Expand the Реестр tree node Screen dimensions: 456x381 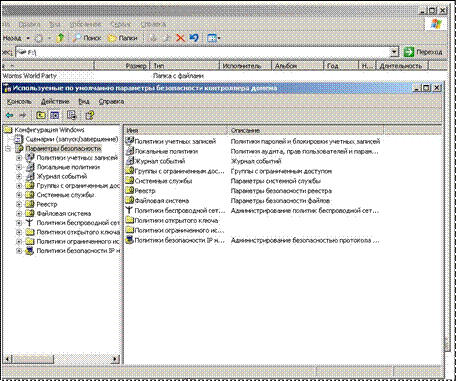point(19,204)
